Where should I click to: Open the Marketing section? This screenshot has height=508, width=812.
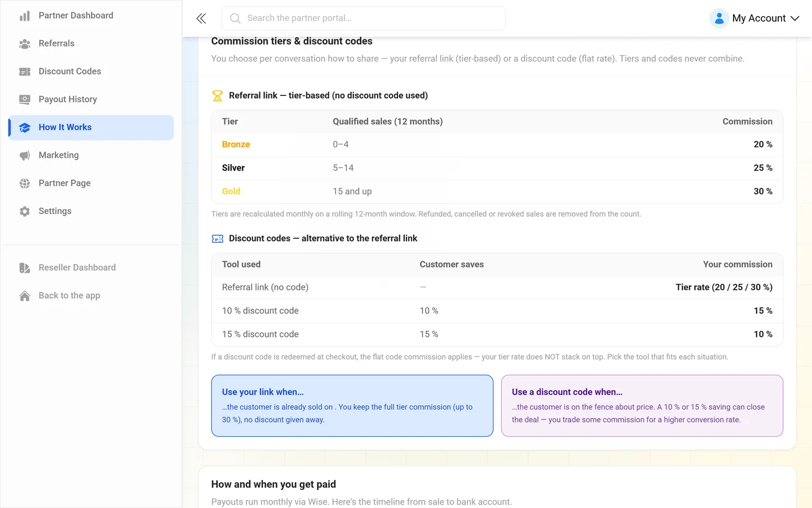pyautogui.click(x=91, y=155)
